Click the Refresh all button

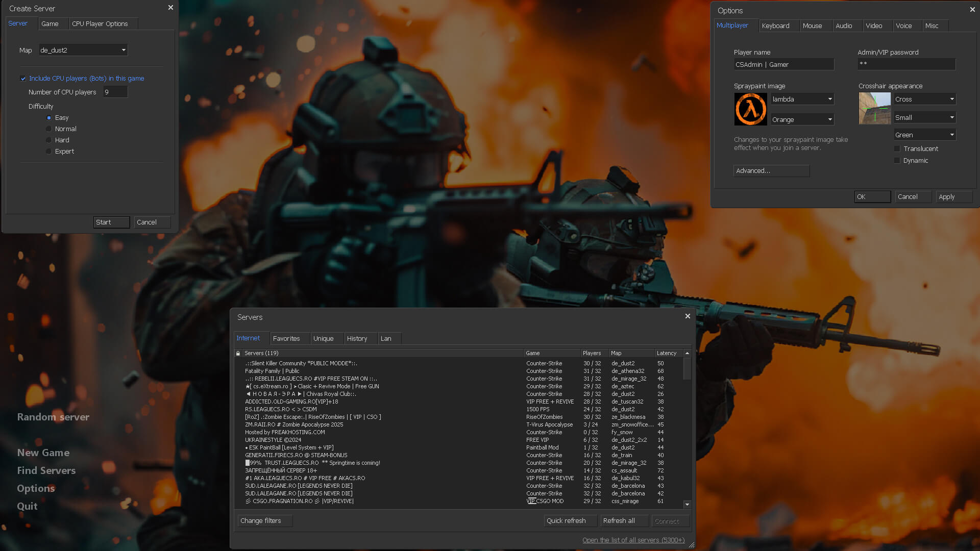[624, 521]
